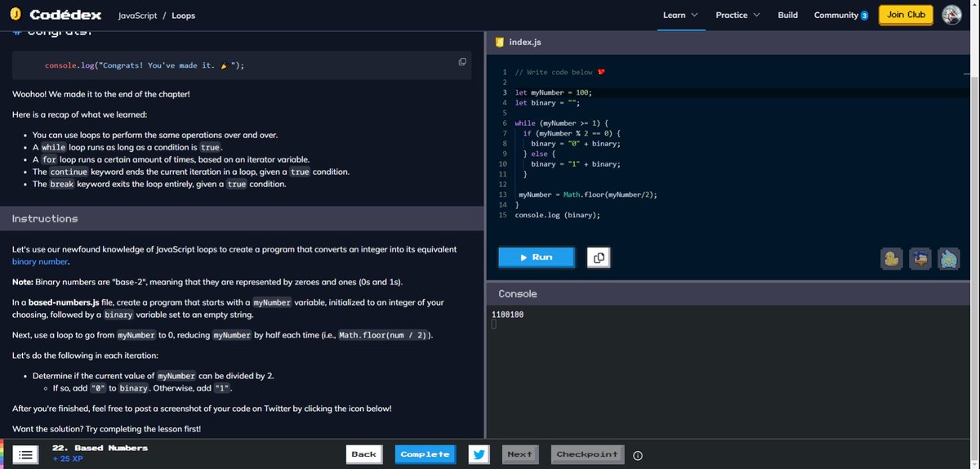
Task: Click the 'else {' line in editor
Action: [539, 154]
